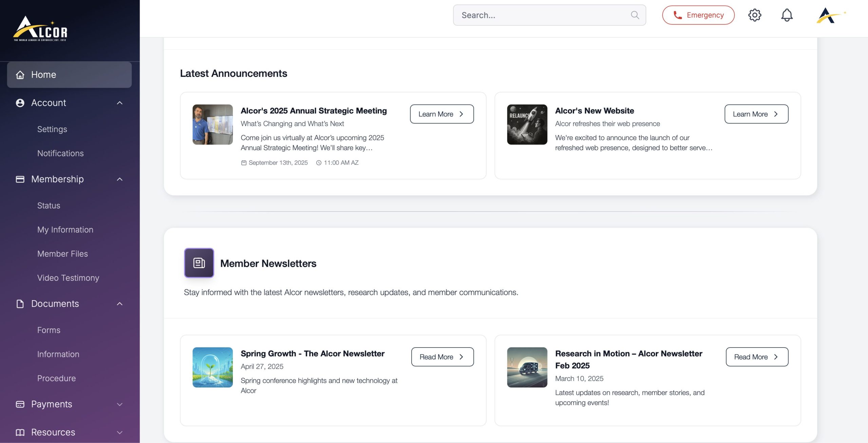
Task: Click the Alcor's New Website rocket thumbnail
Action: tap(527, 124)
